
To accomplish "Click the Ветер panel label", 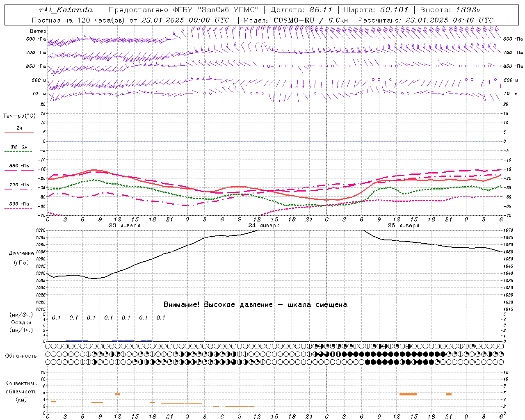I will click(x=38, y=31).
